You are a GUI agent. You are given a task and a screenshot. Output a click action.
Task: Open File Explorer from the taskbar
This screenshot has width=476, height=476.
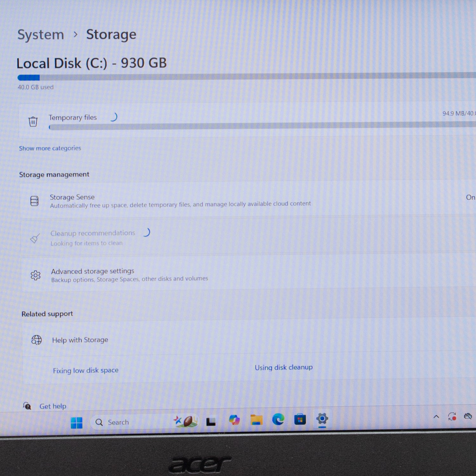[256, 420]
